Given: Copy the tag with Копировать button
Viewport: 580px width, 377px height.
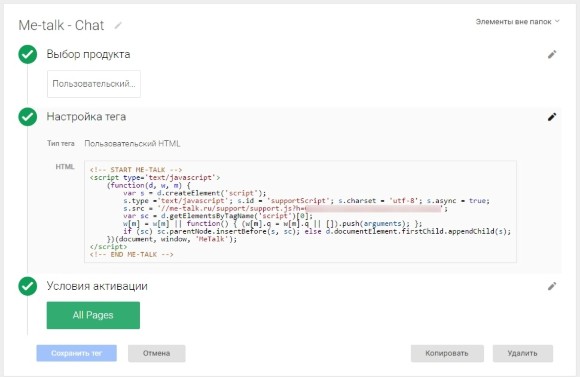Looking at the screenshot, I should 447,353.
